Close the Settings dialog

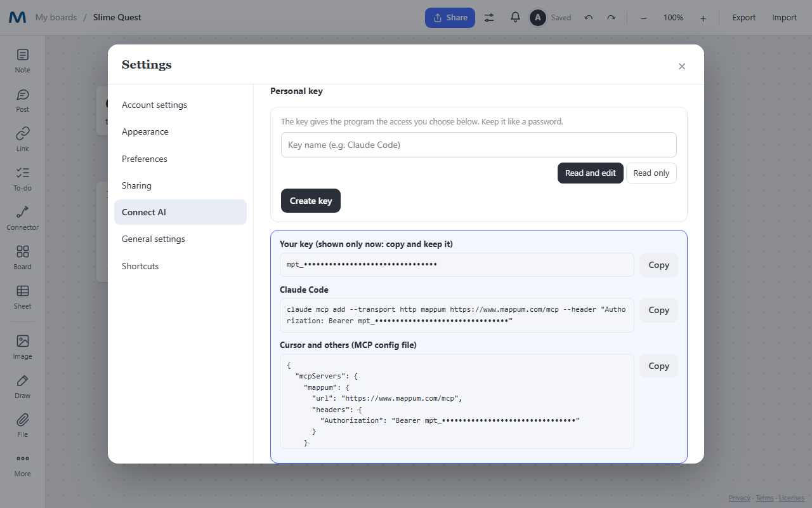(x=682, y=66)
